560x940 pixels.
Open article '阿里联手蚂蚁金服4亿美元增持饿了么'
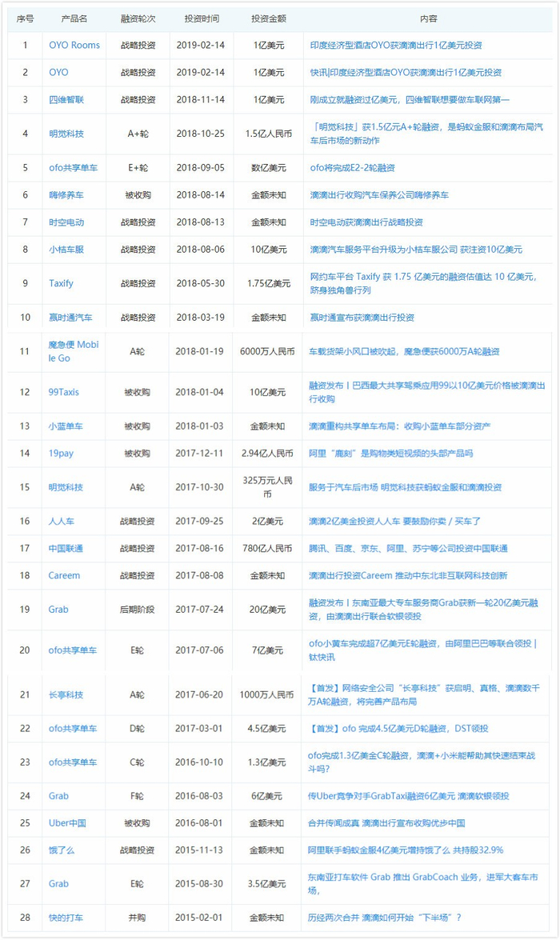point(406,850)
